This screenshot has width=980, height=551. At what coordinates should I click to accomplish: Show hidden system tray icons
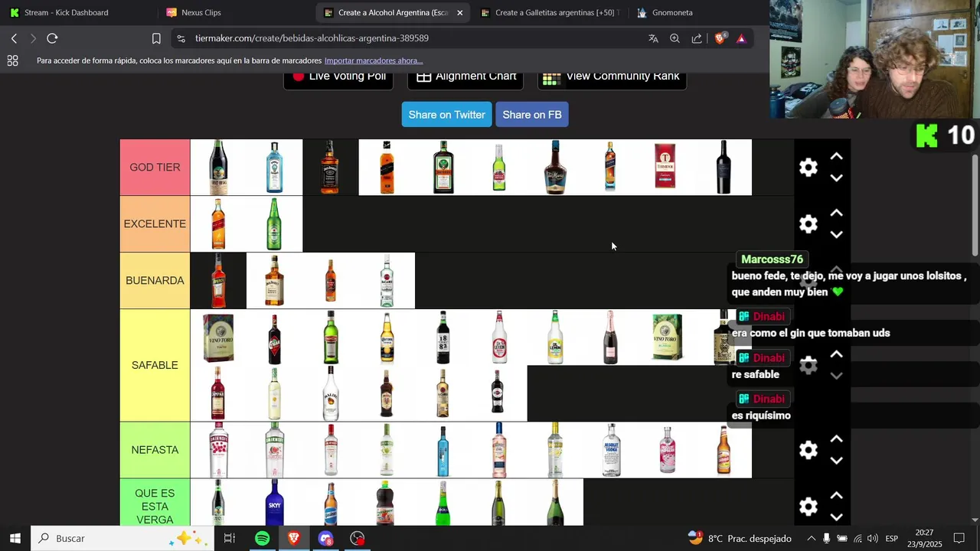[811, 539]
